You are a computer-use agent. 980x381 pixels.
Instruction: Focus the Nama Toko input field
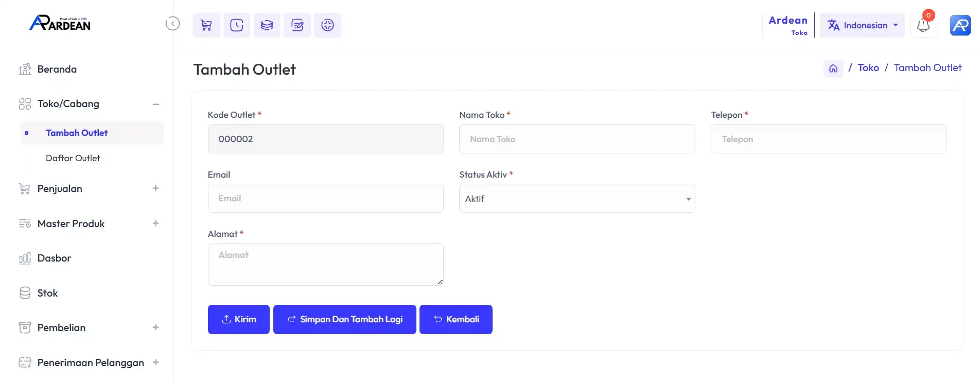[577, 138]
